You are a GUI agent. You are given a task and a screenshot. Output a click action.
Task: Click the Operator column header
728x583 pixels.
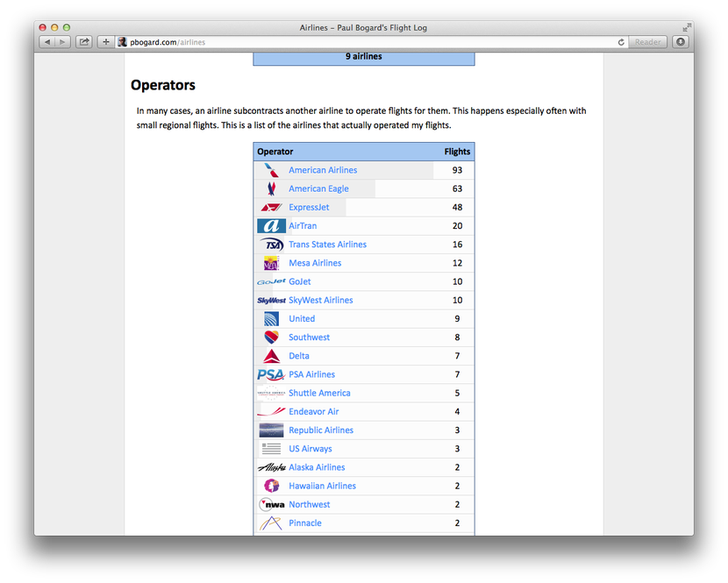275,152
